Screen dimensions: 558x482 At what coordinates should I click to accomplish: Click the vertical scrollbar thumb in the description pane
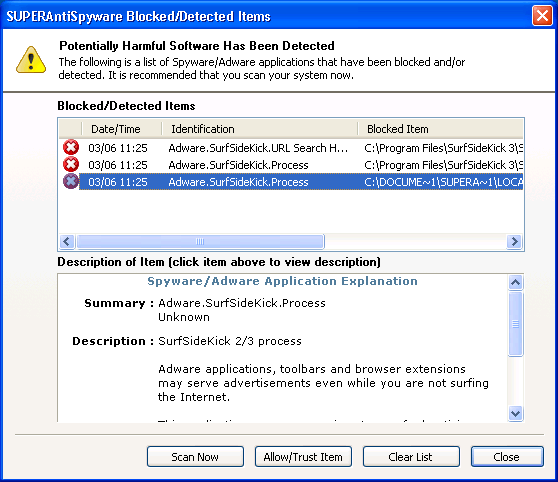coord(515,324)
